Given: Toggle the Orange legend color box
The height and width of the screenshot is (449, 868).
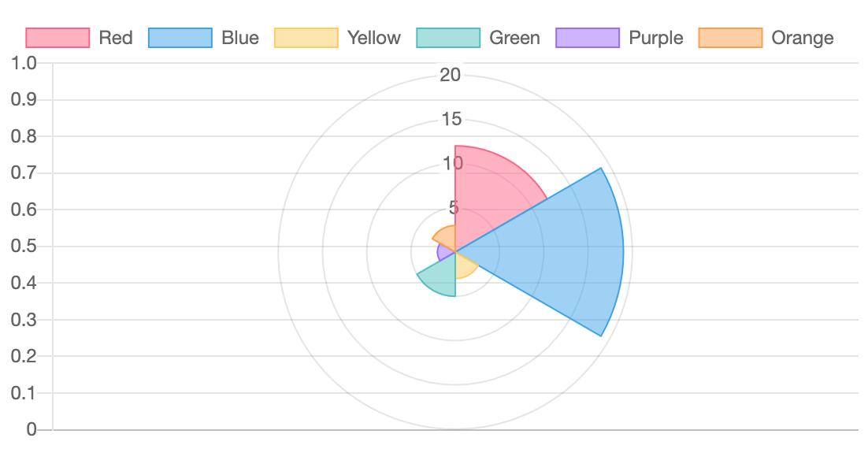Looking at the screenshot, I should (x=731, y=38).
